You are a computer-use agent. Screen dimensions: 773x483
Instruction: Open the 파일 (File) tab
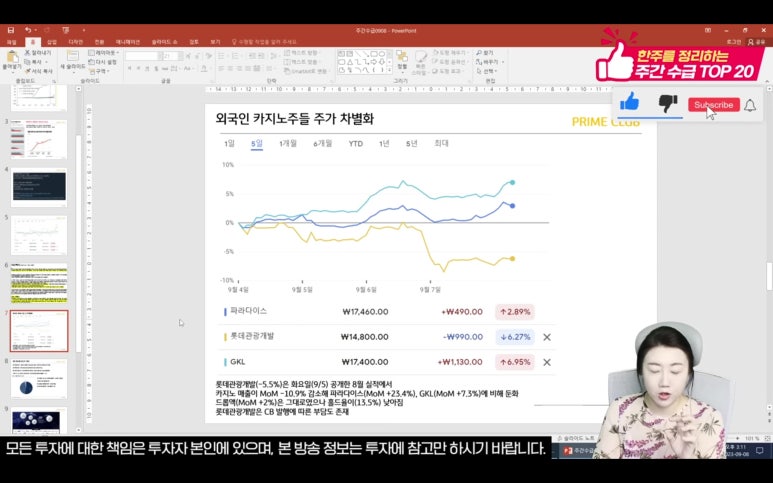point(12,42)
